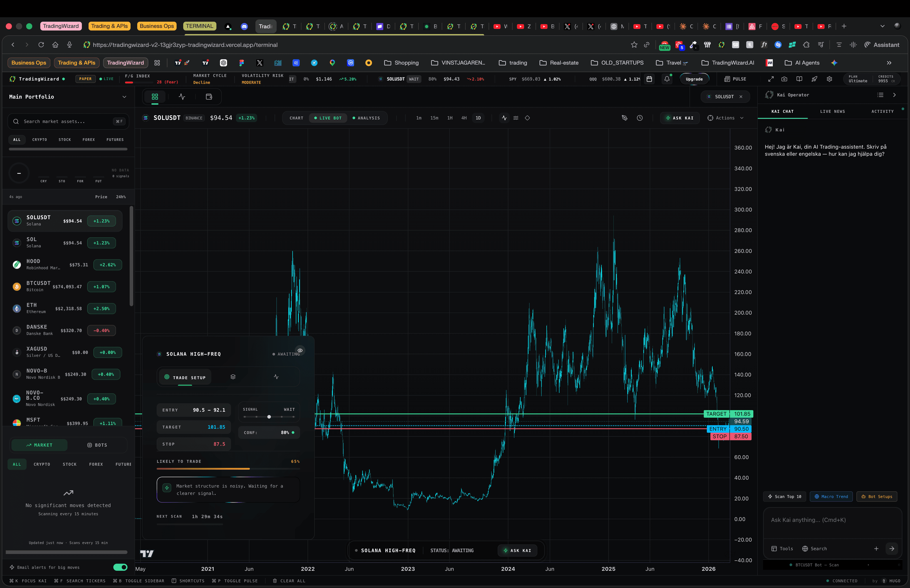
Task: Open the Actions dropdown
Action: (x=726, y=118)
